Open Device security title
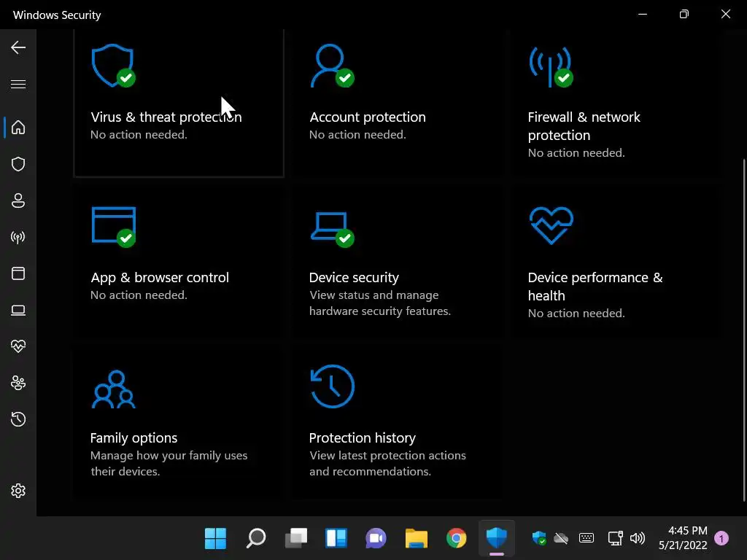 coord(354,277)
